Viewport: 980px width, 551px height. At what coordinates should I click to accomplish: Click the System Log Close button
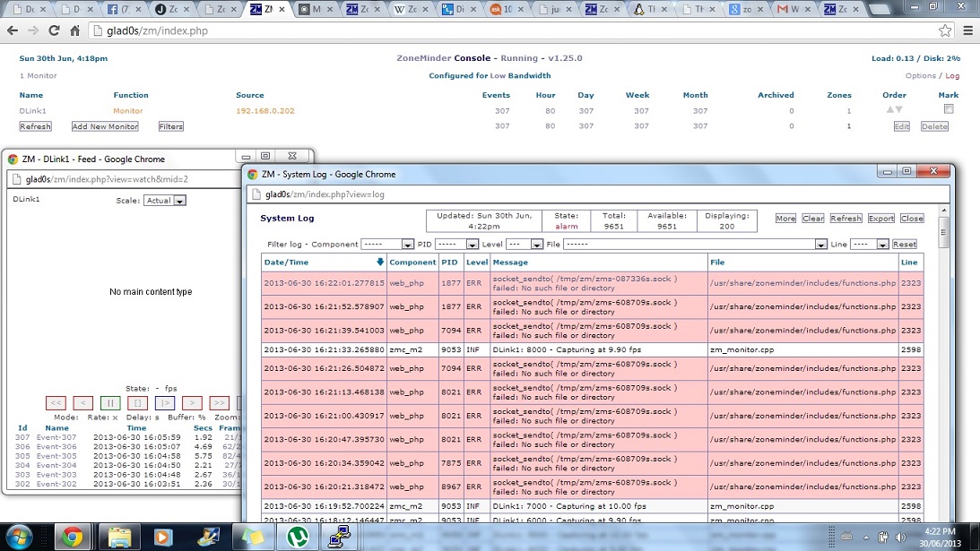click(x=912, y=218)
